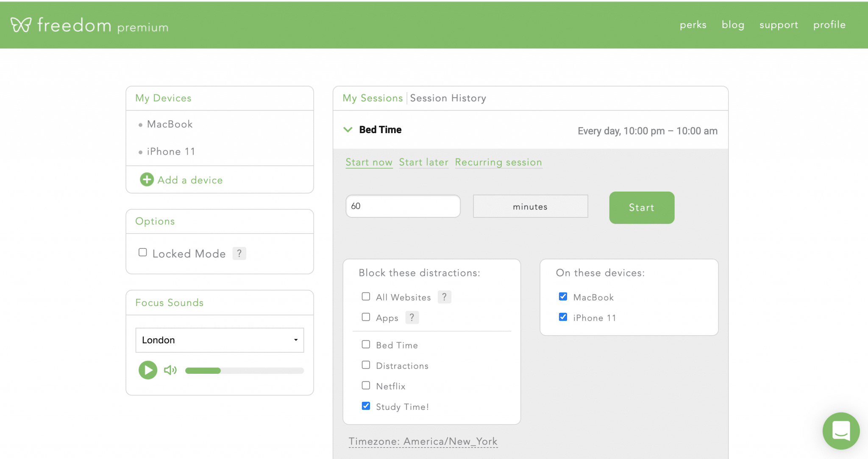Click the Recurring session link

coord(498,162)
